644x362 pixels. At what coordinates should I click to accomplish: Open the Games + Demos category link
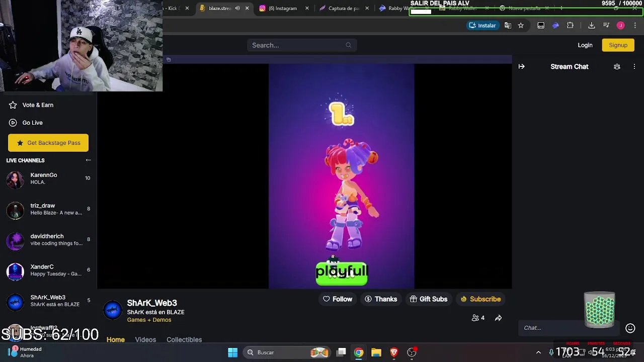click(x=149, y=320)
